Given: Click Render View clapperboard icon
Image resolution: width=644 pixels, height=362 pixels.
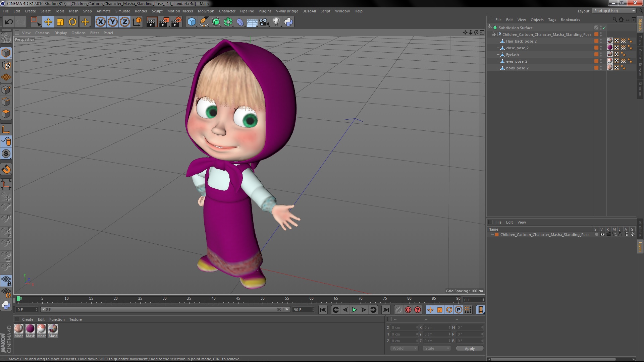Looking at the screenshot, I should tap(151, 22).
